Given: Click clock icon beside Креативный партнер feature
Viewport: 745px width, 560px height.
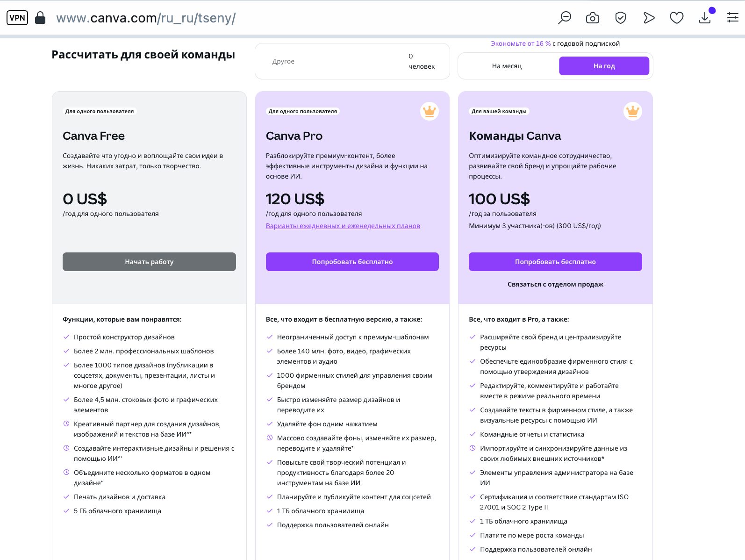Looking at the screenshot, I should (66, 424).
